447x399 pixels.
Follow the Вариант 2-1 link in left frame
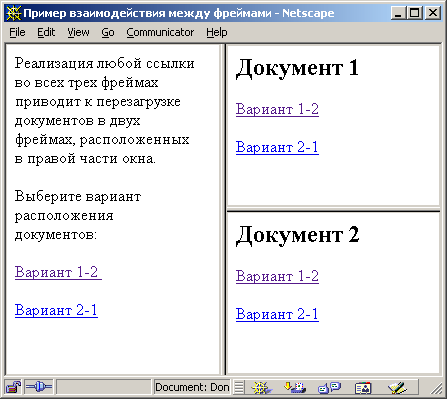click(56, 310)
